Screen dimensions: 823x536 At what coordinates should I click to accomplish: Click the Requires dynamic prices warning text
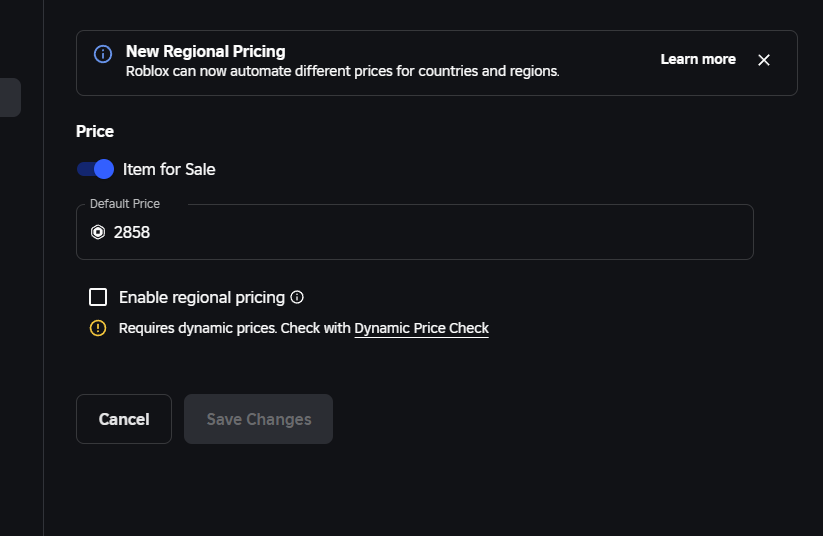coord(235,328)
